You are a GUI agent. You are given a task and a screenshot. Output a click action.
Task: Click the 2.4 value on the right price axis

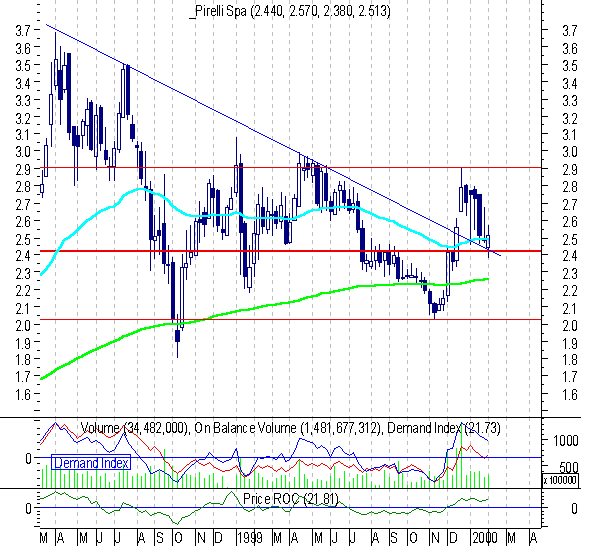click(x=570, y=255)
